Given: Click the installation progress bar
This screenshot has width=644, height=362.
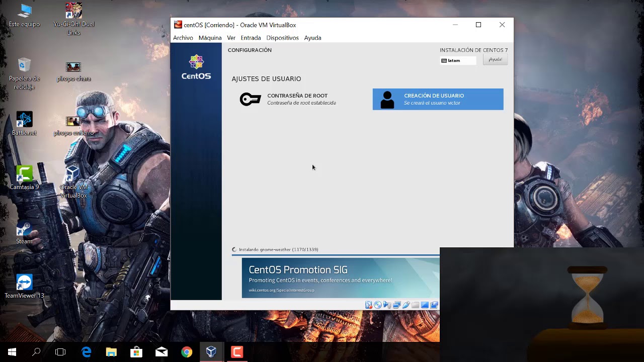Looking at the screenshot, I should pyautogui.click(x=336, y=255).
